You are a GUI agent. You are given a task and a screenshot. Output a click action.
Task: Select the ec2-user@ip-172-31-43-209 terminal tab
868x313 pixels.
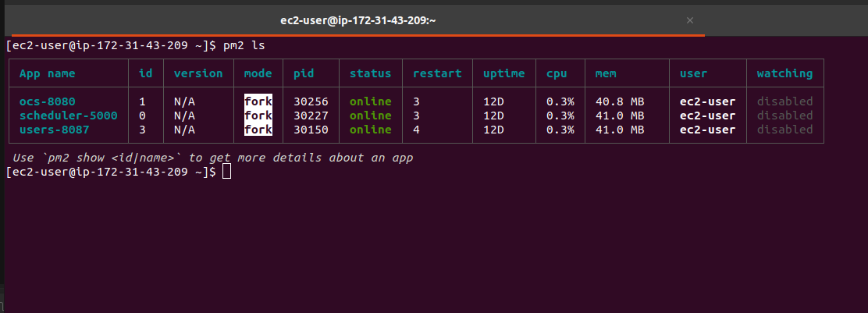[358, 21]
